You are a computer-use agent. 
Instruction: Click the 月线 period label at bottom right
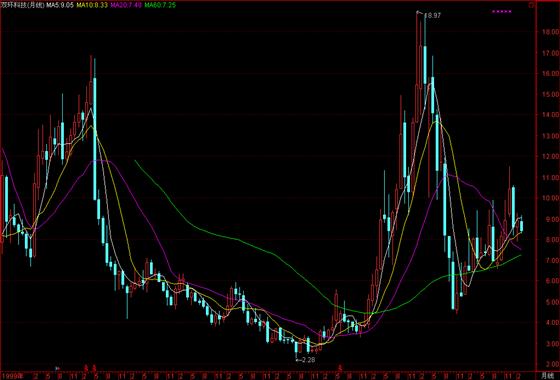548,375
